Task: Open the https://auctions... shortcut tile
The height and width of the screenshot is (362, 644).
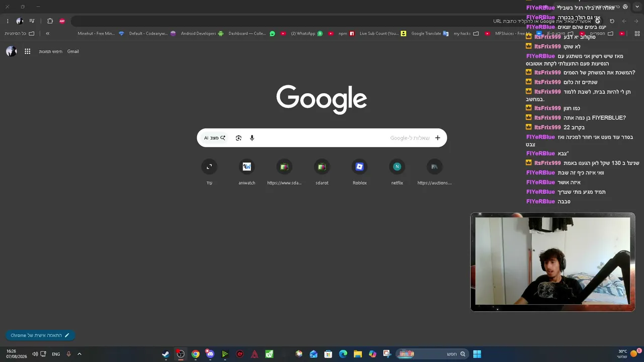Action: pos(435,172)
